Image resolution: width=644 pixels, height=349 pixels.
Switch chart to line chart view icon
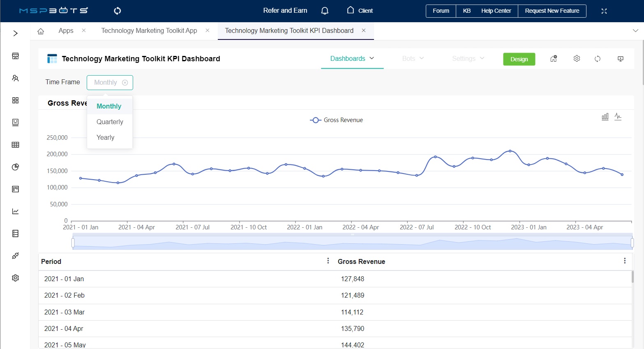pos(618,116)
